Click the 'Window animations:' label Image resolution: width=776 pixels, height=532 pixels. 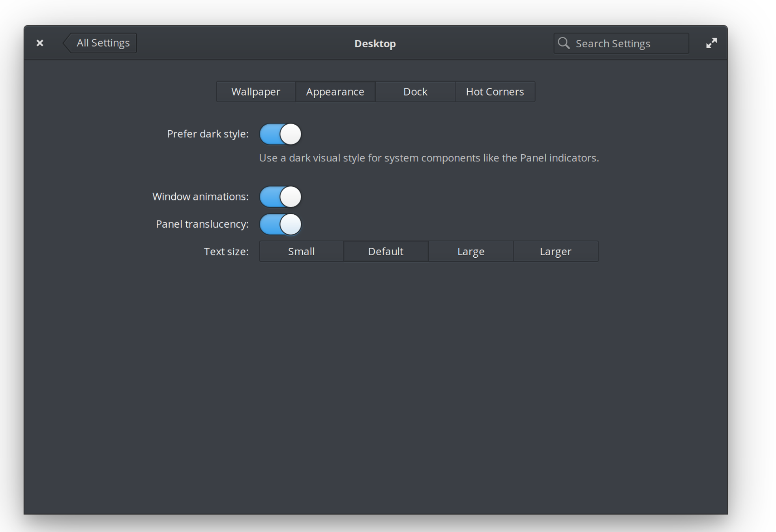(201, 197)
